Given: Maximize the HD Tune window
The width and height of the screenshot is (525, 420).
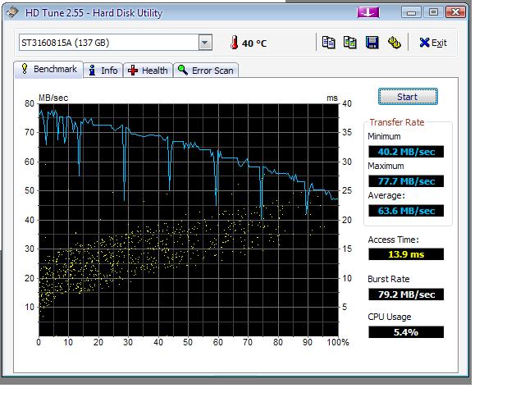Looking at the screenshot, I should point(433,13).
